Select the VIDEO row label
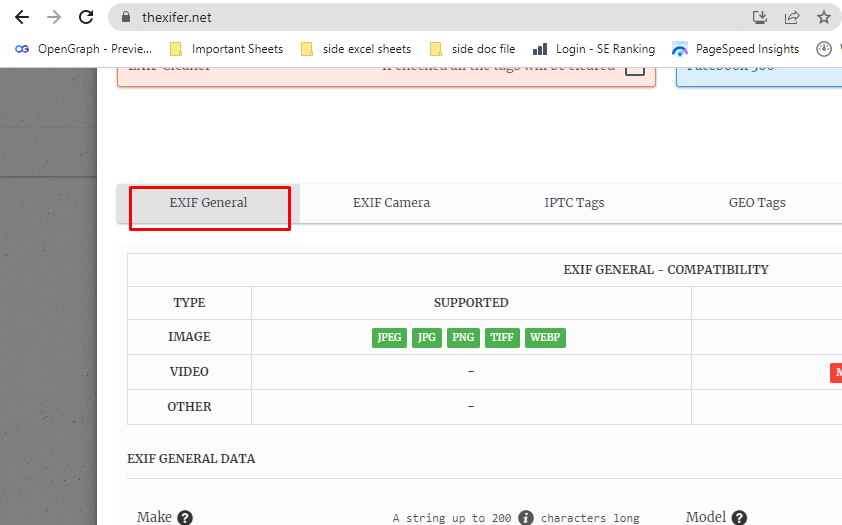842x525 pixels. coord(189,372)
